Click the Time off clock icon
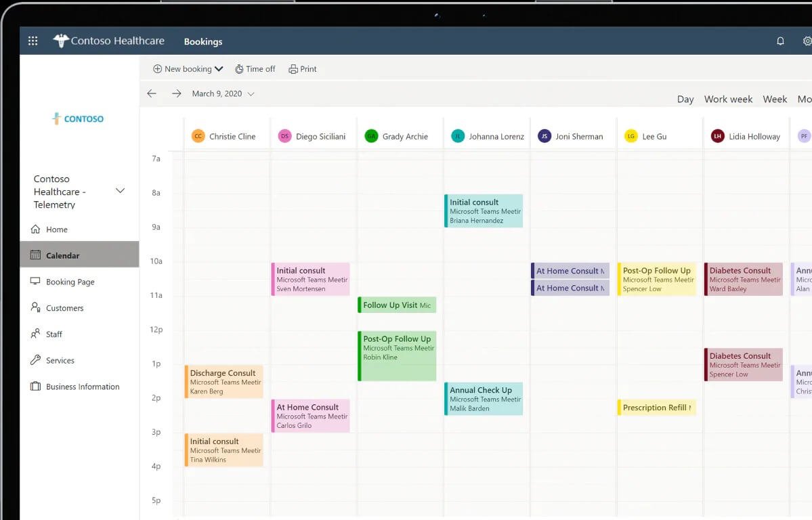 pyautogui.click(x=239, y=68)
